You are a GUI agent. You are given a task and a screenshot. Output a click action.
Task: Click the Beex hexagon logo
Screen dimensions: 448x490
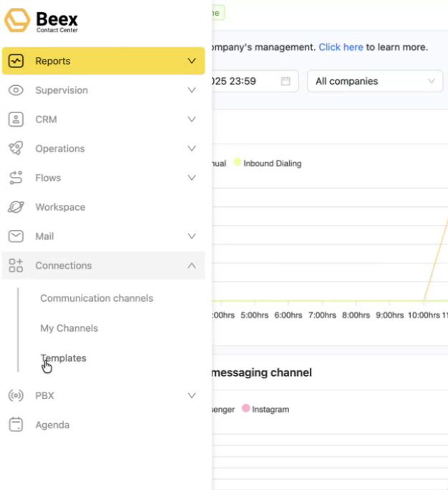pos(17,20)
